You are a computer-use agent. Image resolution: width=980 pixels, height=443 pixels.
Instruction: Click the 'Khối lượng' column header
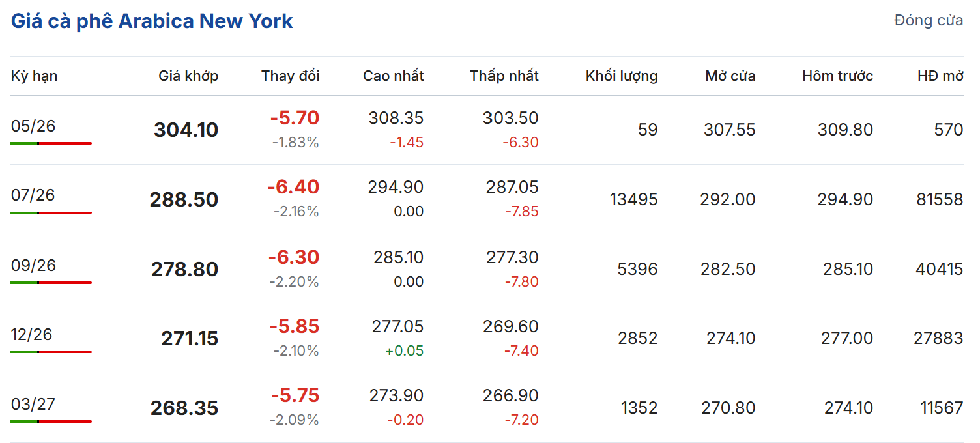pyautogui.click(x=621, y=76)
